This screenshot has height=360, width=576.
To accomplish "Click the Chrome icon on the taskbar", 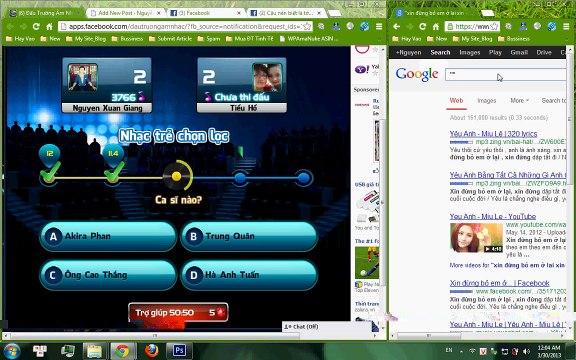I will [122, 351].
